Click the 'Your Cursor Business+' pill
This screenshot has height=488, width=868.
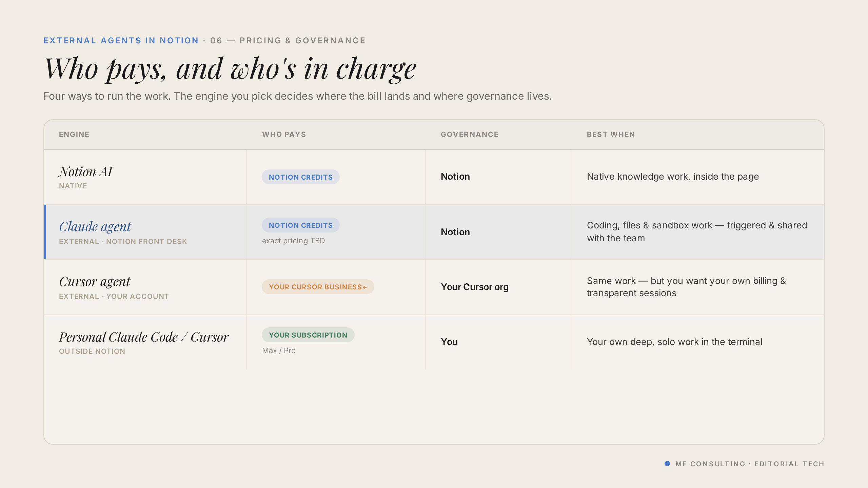pos(318,287)
